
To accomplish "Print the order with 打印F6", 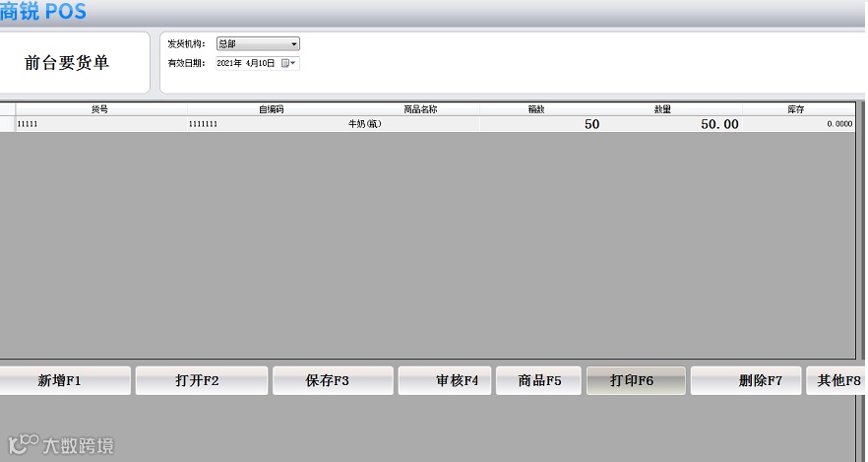I will (x=636, y=380).
